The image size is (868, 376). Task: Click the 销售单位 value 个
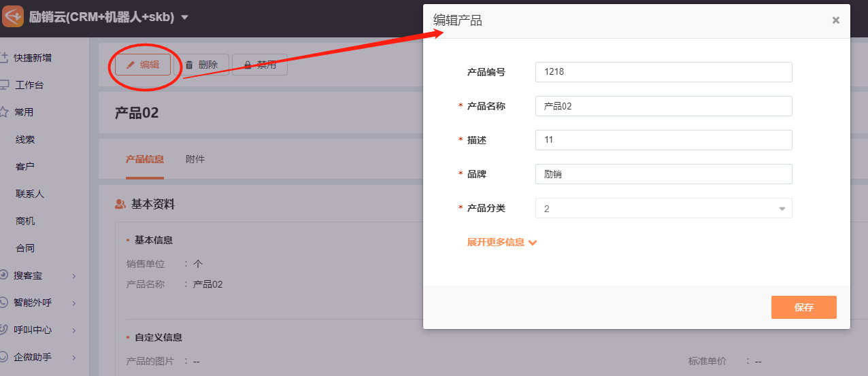pyautogui.click(x=198, y=264)
